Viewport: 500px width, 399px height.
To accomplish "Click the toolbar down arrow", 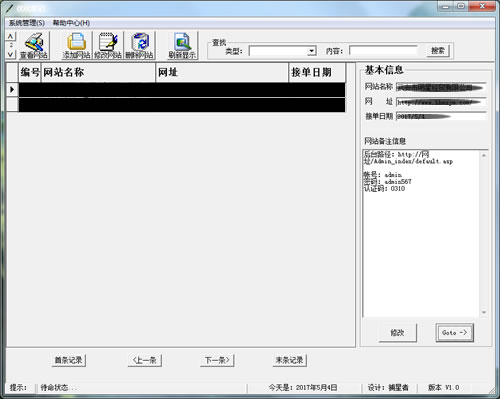I will (x=11, y=54).
